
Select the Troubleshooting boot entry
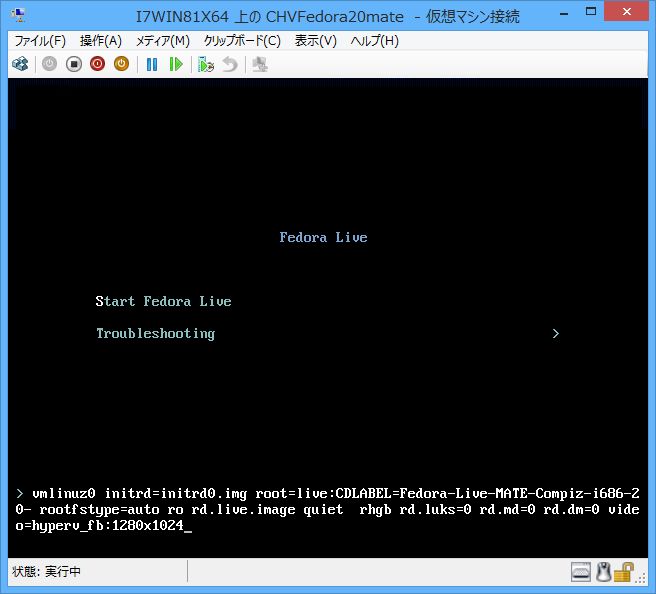[156, 333]
